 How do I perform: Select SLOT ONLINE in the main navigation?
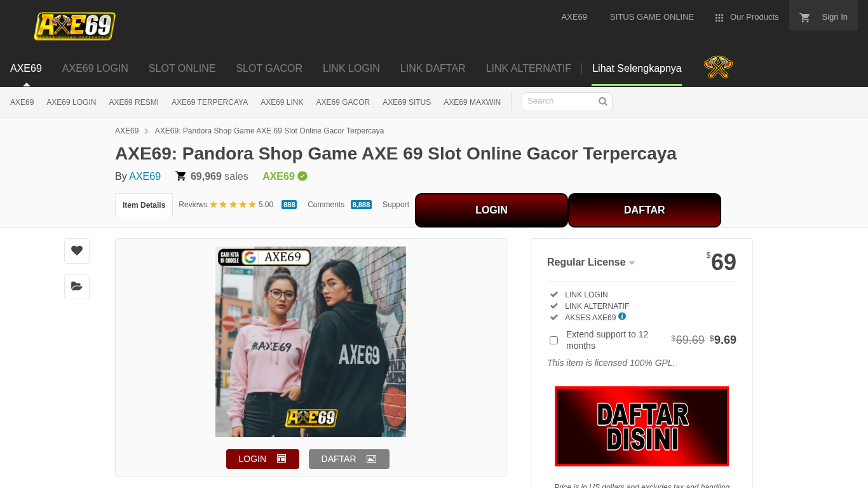click(182, 68)
